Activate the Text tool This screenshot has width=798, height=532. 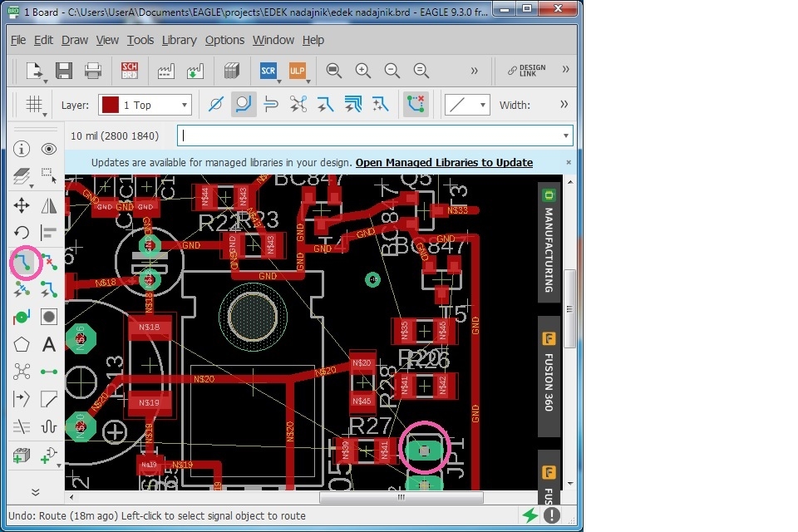[x=49, y=344]
